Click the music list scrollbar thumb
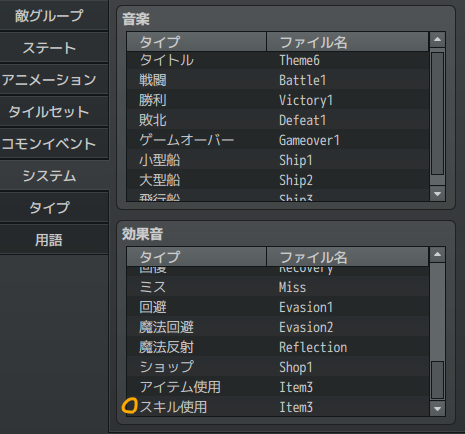This screenshot has height=434, width=465. point(437,113)
